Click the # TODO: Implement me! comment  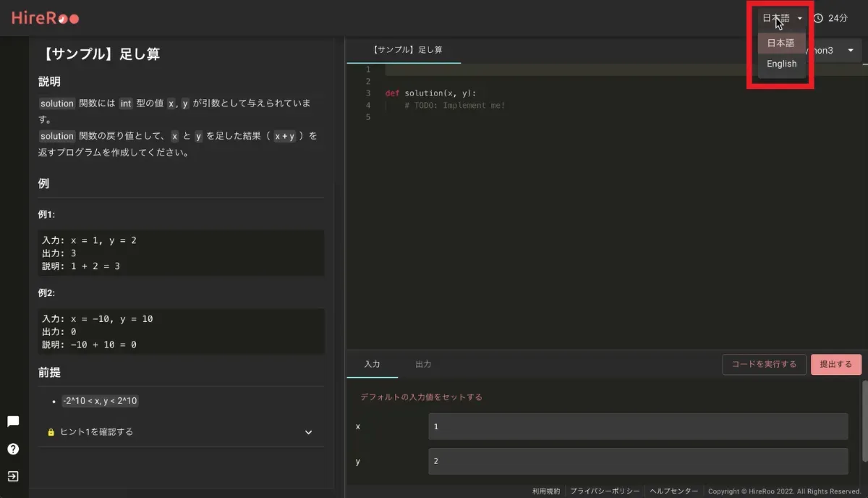click(x=454, y=106)
